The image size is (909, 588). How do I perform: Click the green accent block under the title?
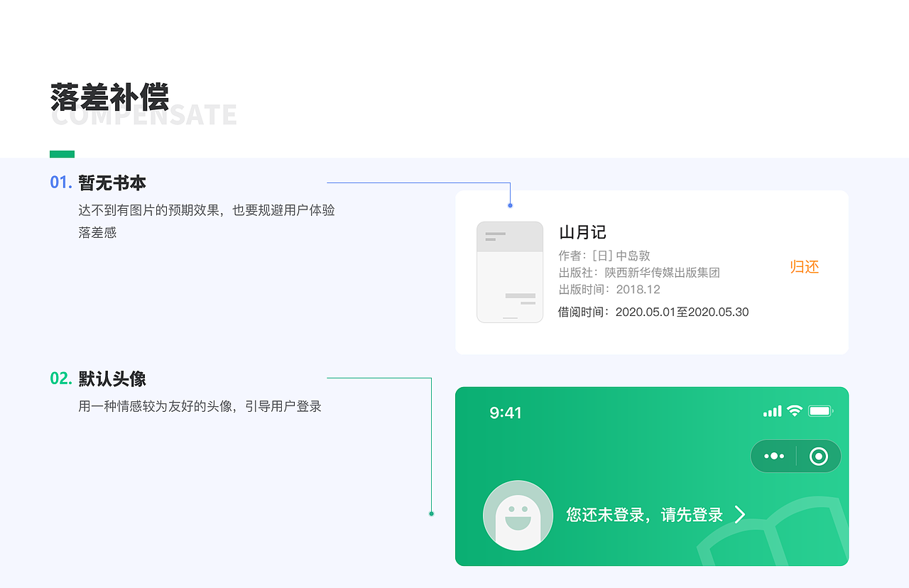[61, 153]
